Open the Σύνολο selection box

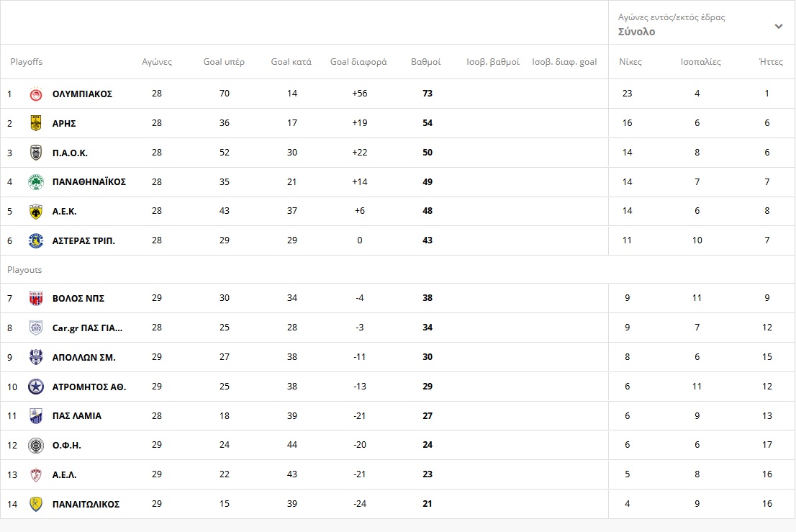tap(702, 24)
